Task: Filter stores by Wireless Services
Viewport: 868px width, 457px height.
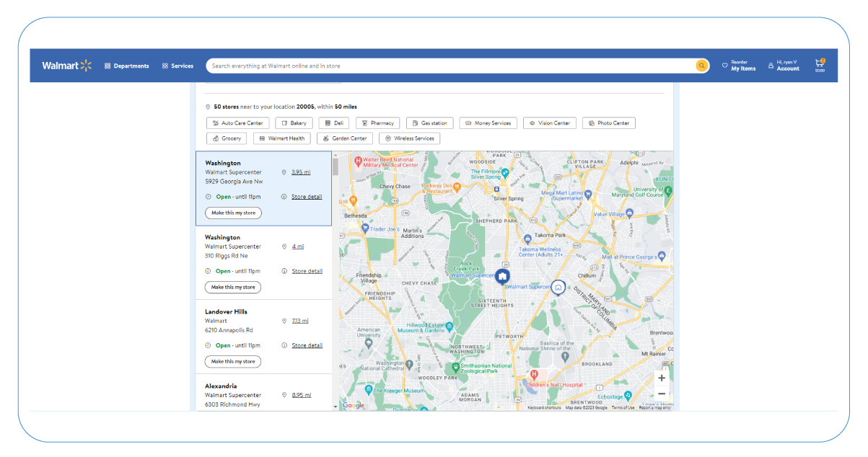Action: [410, 138]
